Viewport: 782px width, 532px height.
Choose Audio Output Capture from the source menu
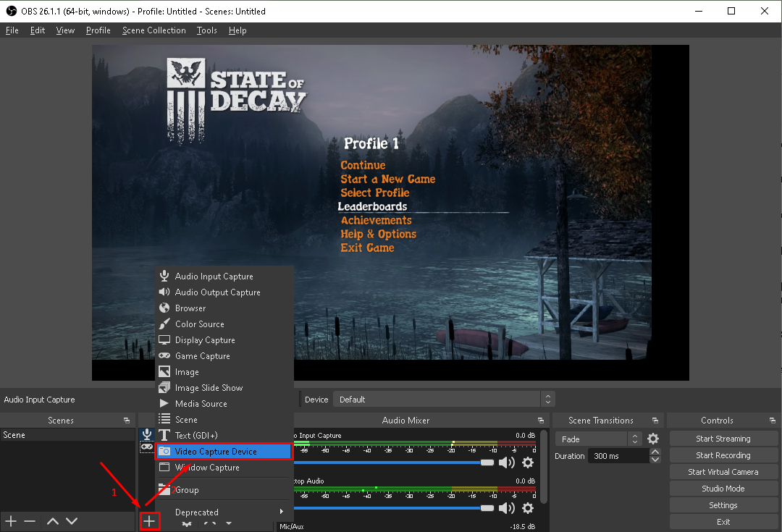tap(224, 292)
